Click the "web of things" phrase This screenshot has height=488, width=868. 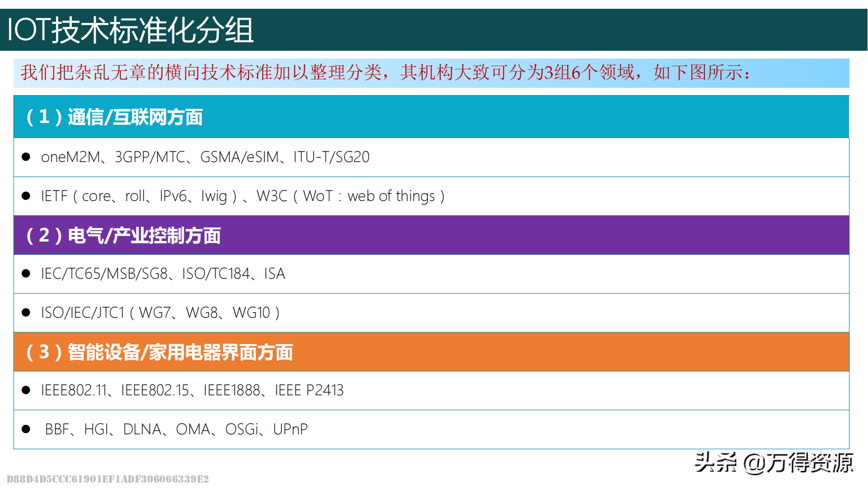(391, 196)
